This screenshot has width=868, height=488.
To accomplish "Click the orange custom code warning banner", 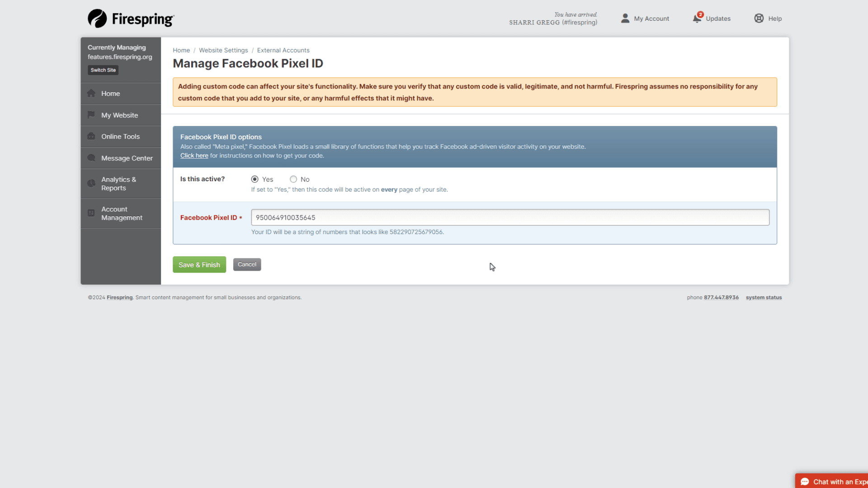I will click(475, 92).
